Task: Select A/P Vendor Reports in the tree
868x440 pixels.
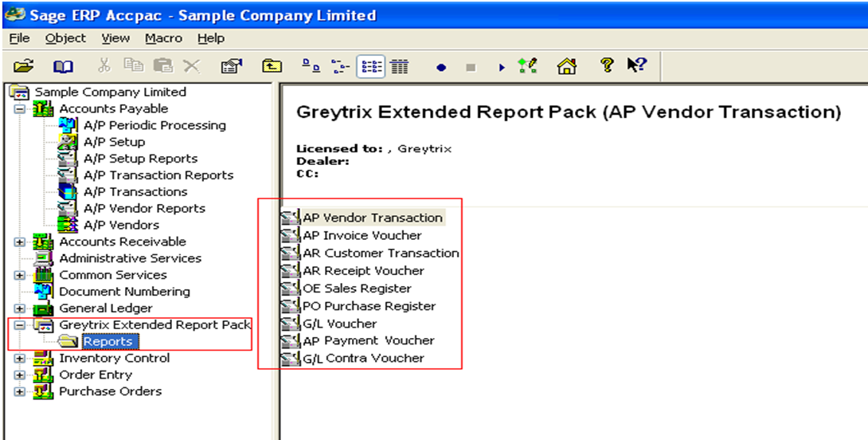Action: click(x=144, y=208)
